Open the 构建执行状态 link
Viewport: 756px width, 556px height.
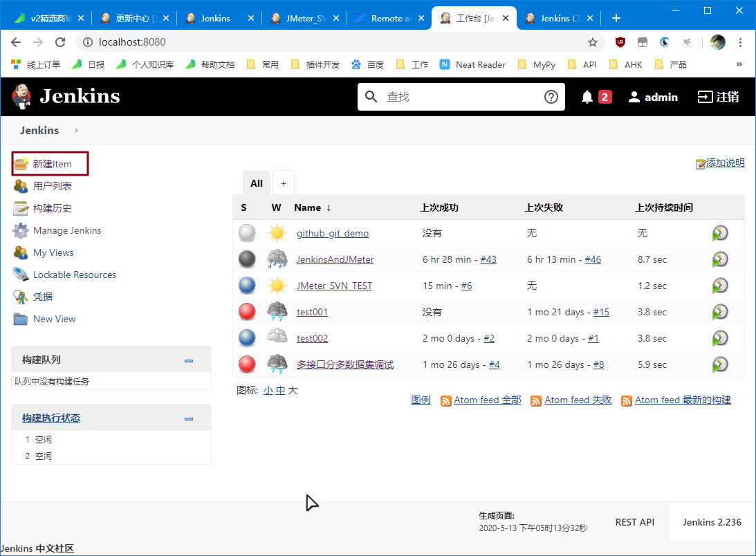coord(51,418)
